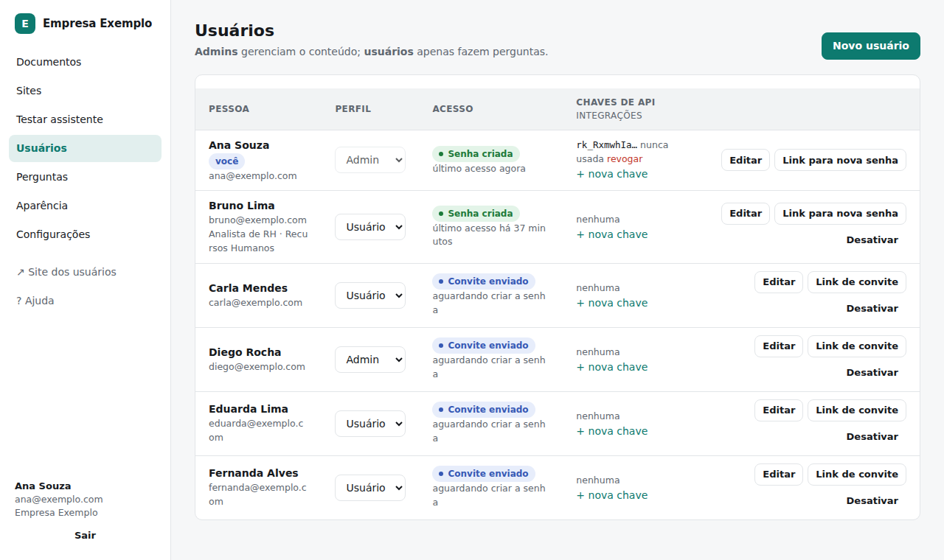Screen dimensions: 944x560
Task: Get invite link for Diego Rocha
Action: click(857, 346)
